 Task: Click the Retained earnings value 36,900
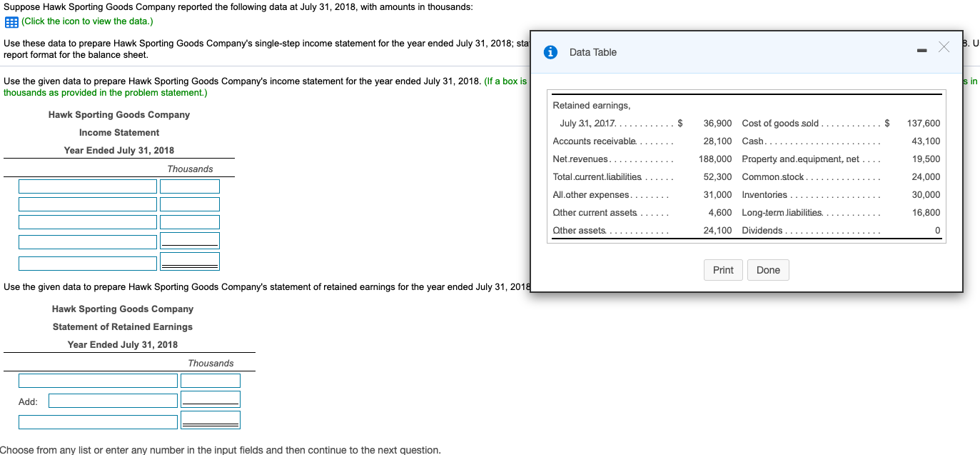click(717, 123)
